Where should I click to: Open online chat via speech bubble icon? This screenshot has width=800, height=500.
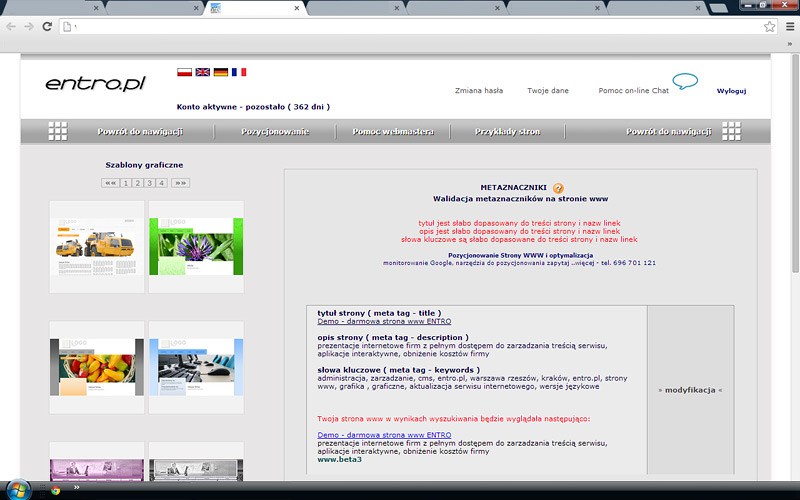click(x=685, y=82)
